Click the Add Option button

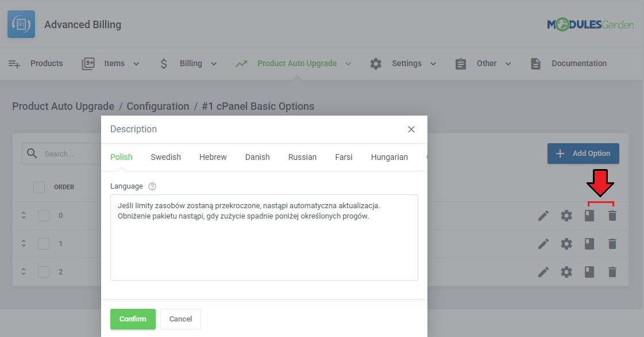583,154
